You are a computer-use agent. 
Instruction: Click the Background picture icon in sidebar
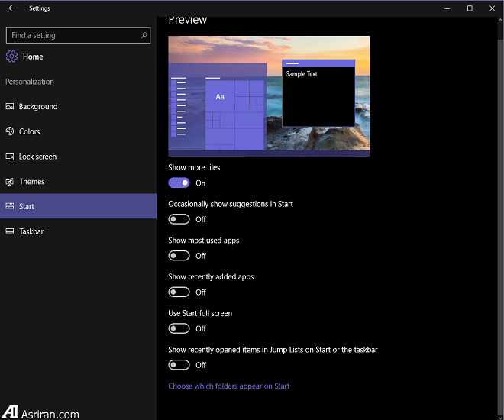click(10, 107)
